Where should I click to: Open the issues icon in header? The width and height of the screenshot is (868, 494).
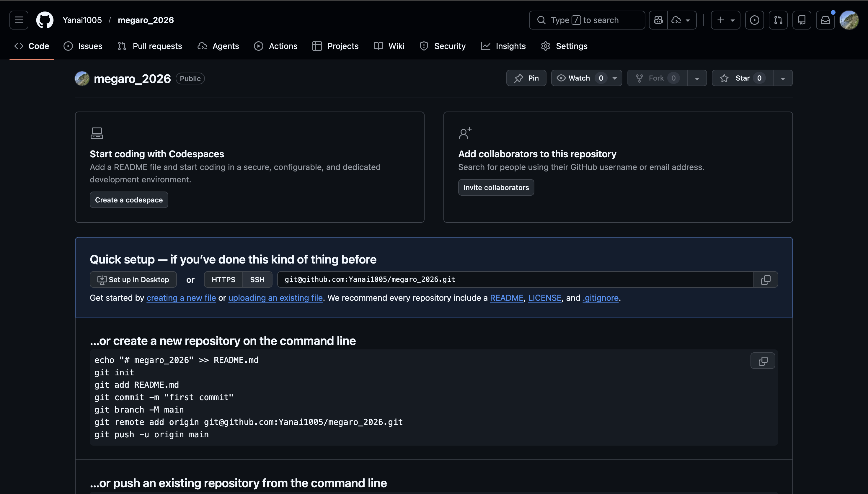tap(754, 20)
